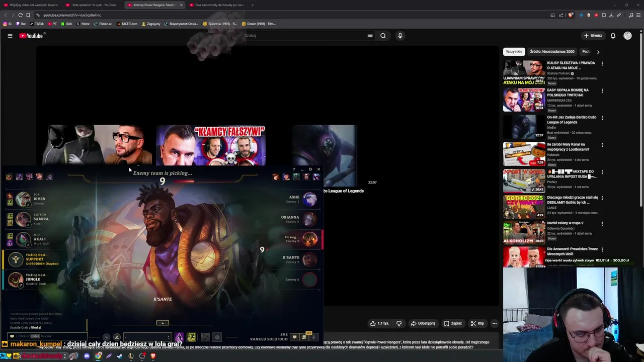Open Steam from the taskbar

pyautogui.click(x=120, y=356)
